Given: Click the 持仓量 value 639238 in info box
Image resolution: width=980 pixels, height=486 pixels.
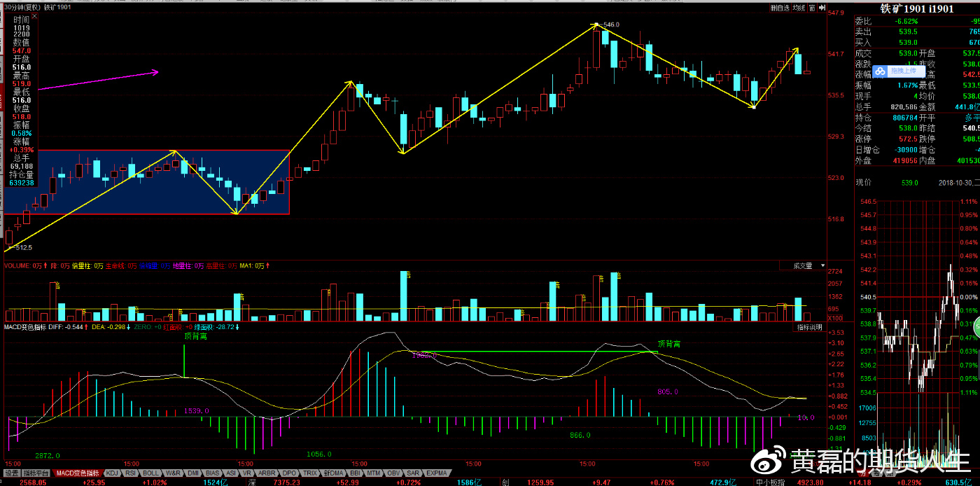Looking at the screenshot, I should (21, 183).
